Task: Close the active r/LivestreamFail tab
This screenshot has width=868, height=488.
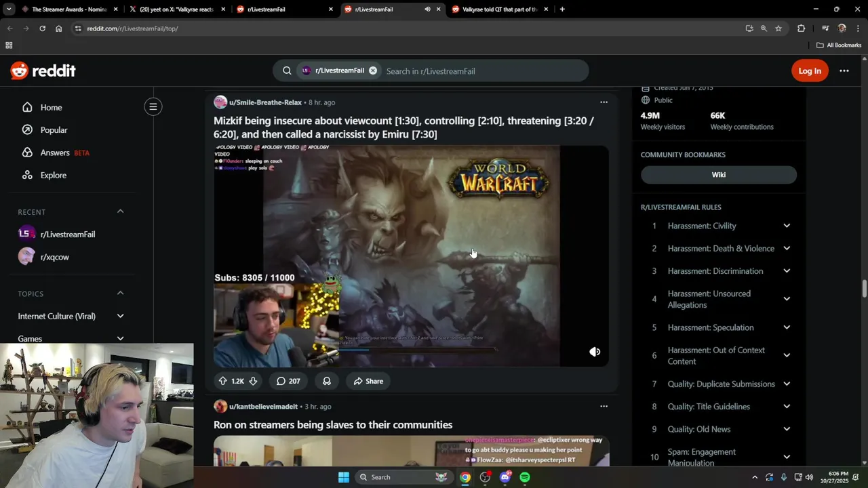Action: (439, 9)
